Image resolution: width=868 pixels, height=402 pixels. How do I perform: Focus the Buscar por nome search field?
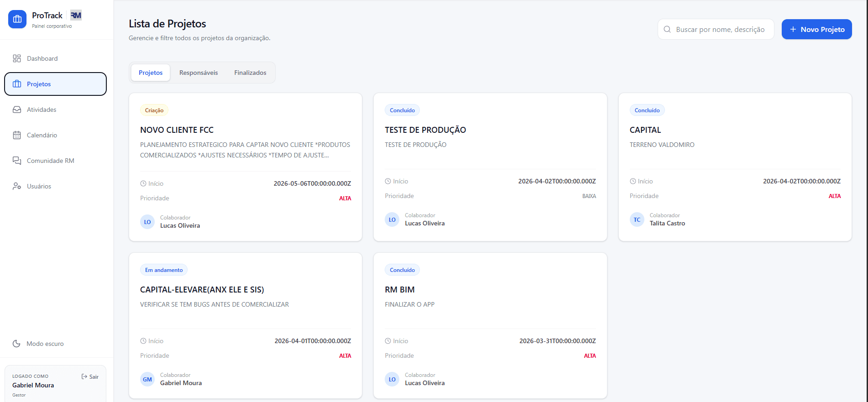(716, 29)
